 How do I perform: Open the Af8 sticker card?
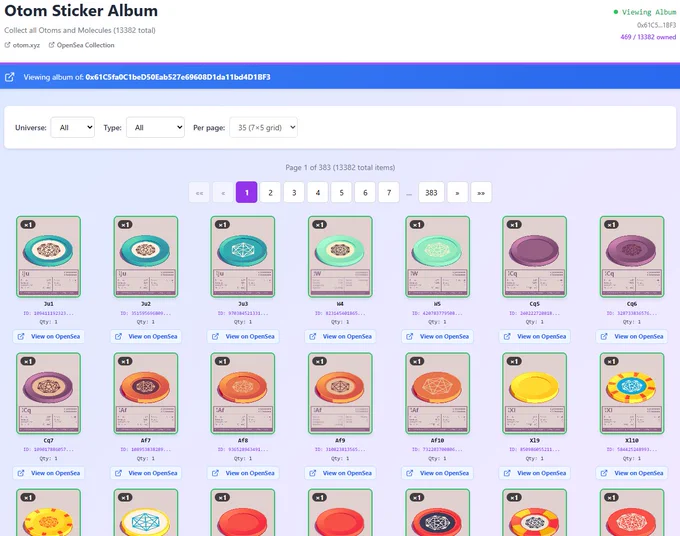pyautogui.click(x=243, y=393)
